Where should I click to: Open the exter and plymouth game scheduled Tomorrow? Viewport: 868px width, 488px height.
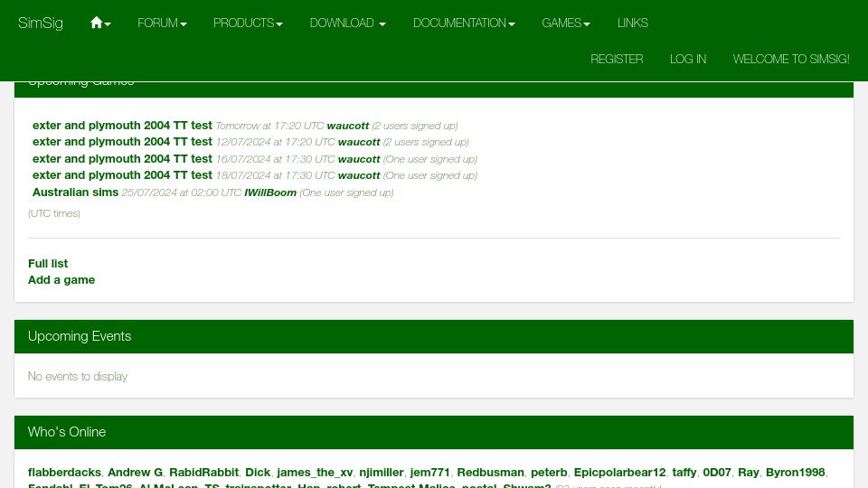[x=122, y=125]
